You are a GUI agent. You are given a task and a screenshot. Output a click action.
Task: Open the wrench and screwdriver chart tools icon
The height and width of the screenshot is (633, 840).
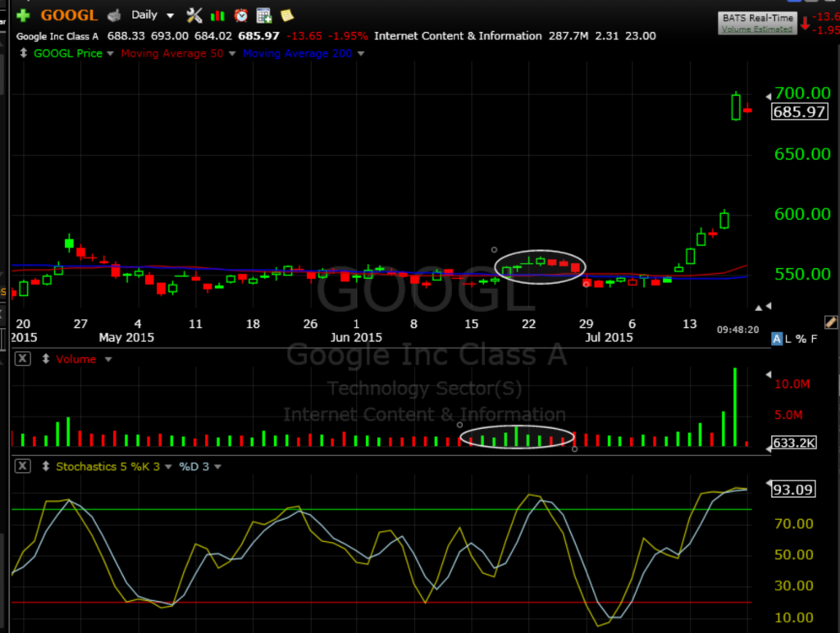tap(194, 15)
